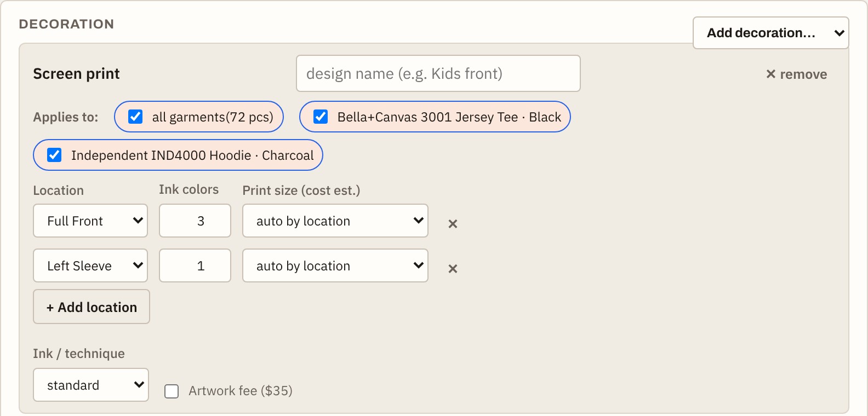Open print size dropdown for Left Sleeve

click(x=335, y=265)
